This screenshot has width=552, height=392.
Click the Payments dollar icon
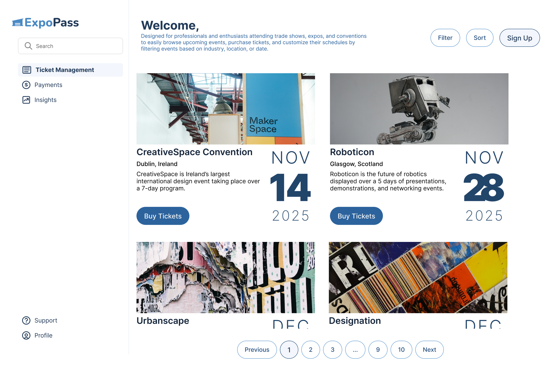26,85
